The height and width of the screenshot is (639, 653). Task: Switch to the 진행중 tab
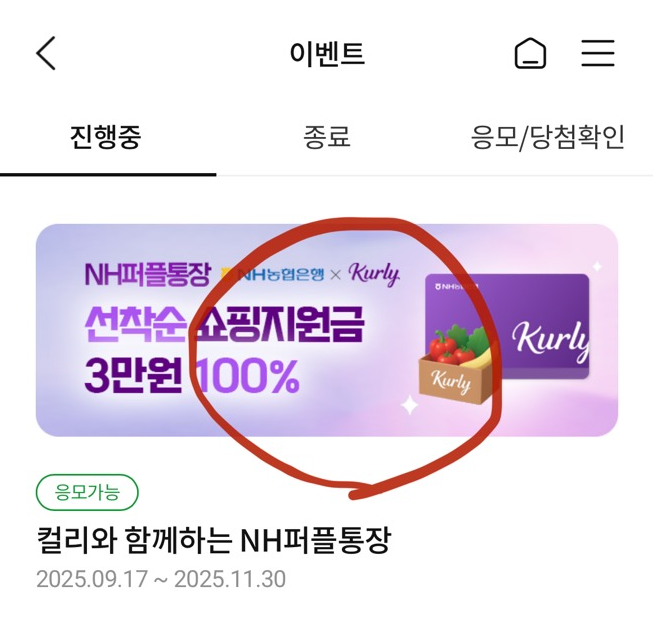(106, 137)
